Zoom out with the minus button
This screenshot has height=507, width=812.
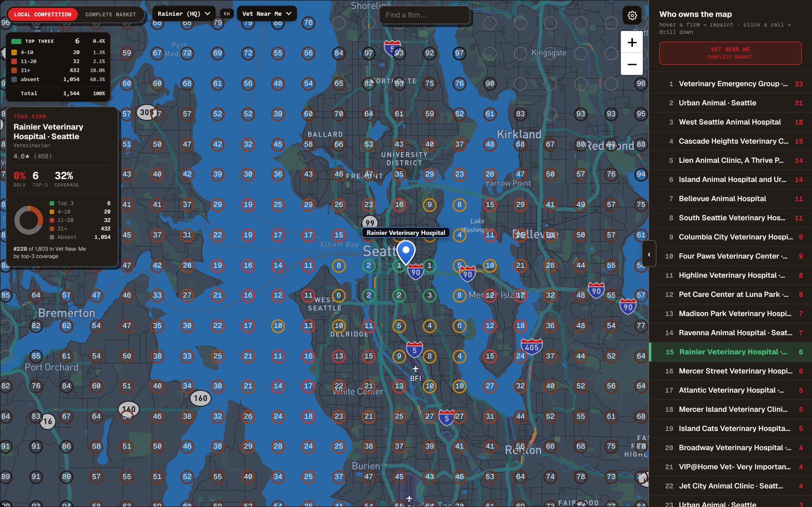click(631, 64)
